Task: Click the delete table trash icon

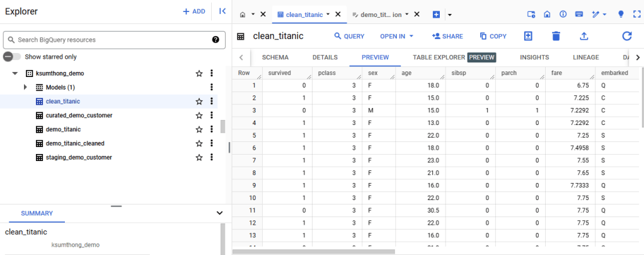Action: (x=556, y=37)
